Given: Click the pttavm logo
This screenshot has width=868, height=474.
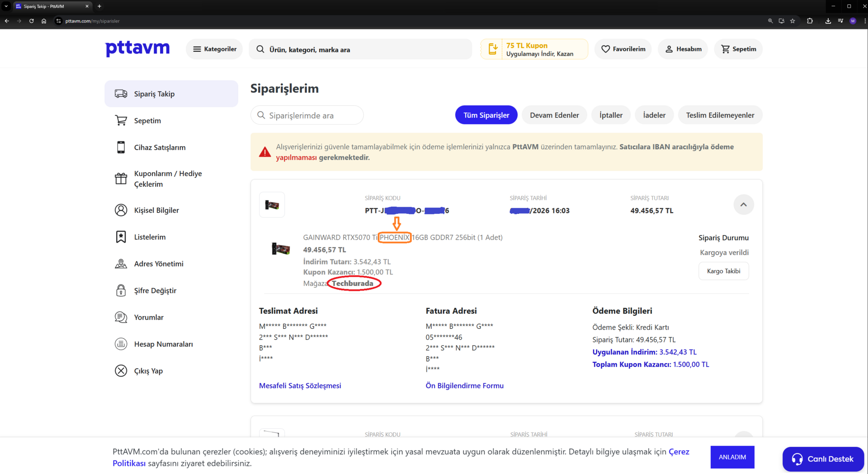Looking at the screenshot, I should [x=137, y=48].
